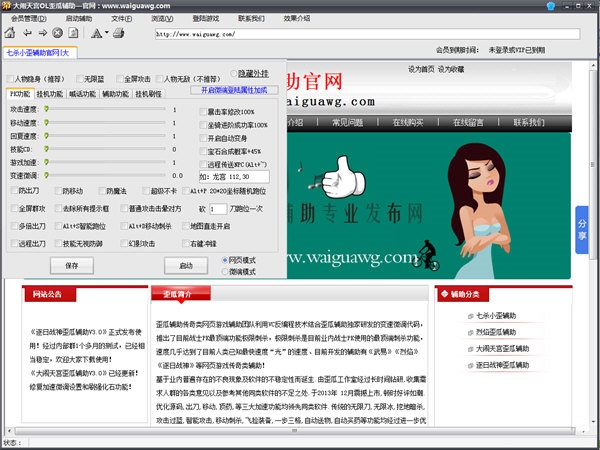Click the back arrow navigation icon

(27, 33)
